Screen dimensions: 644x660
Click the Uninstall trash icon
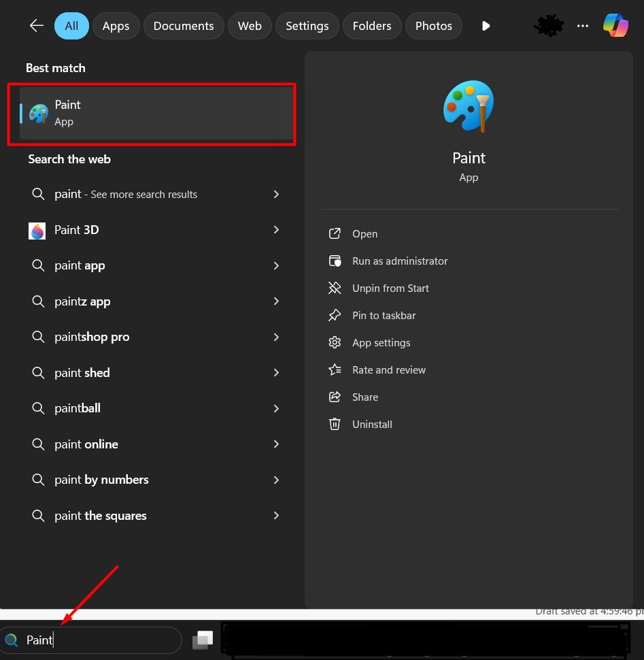[x=335, y=424]
